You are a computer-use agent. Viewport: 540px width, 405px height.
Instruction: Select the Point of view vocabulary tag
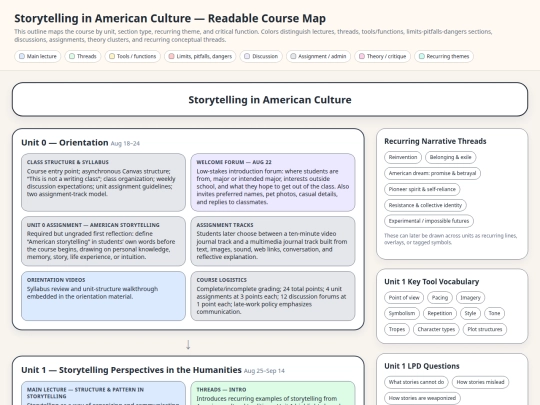point(404,298)
